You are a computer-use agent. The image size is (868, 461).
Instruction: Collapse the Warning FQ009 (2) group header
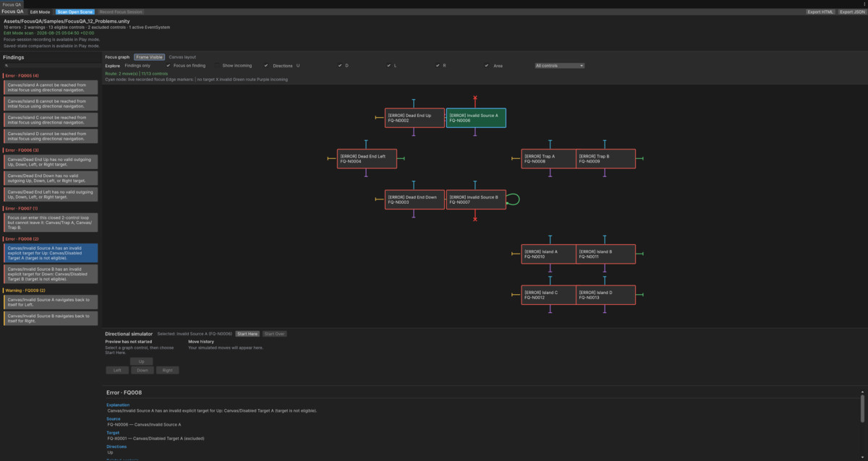[25, 290]
